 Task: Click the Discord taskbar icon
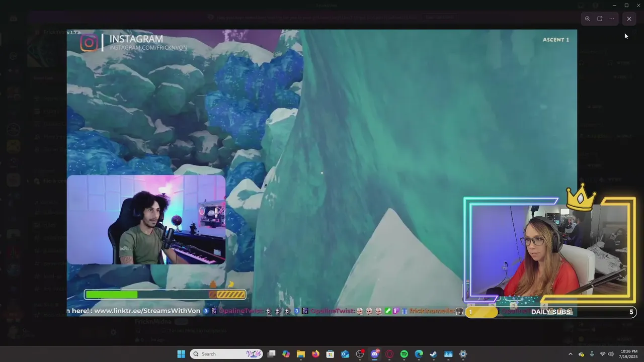(375, 354)
